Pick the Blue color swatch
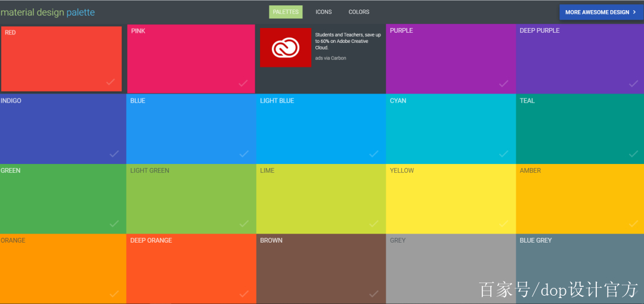The image size is (644, 304). pyautogui.click(x=191, y=129)
